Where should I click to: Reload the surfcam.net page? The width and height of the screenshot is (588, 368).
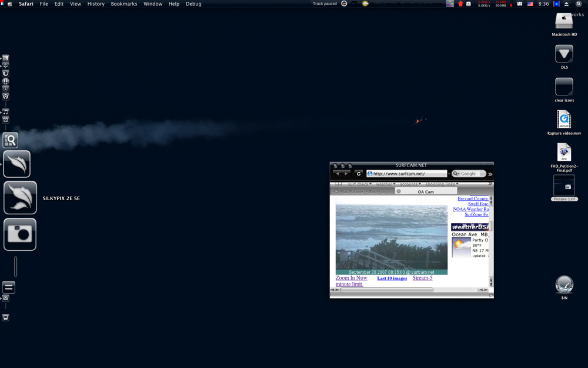click(359, 174)
